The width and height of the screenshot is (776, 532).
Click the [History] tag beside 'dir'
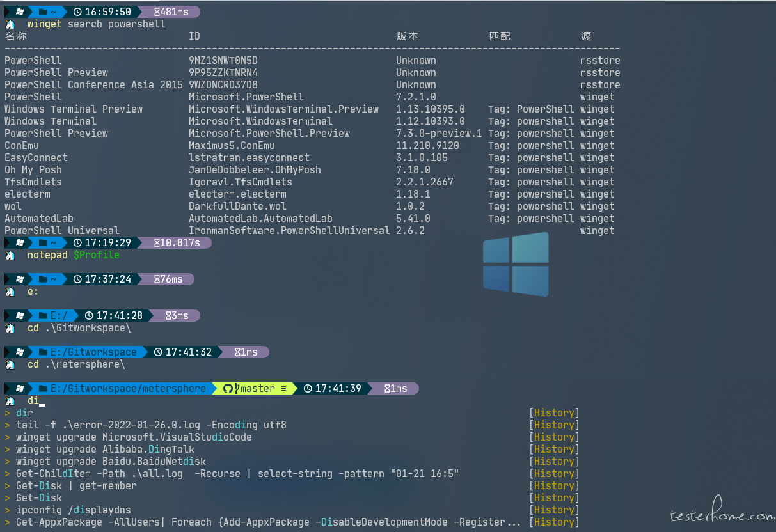point(554,413)
